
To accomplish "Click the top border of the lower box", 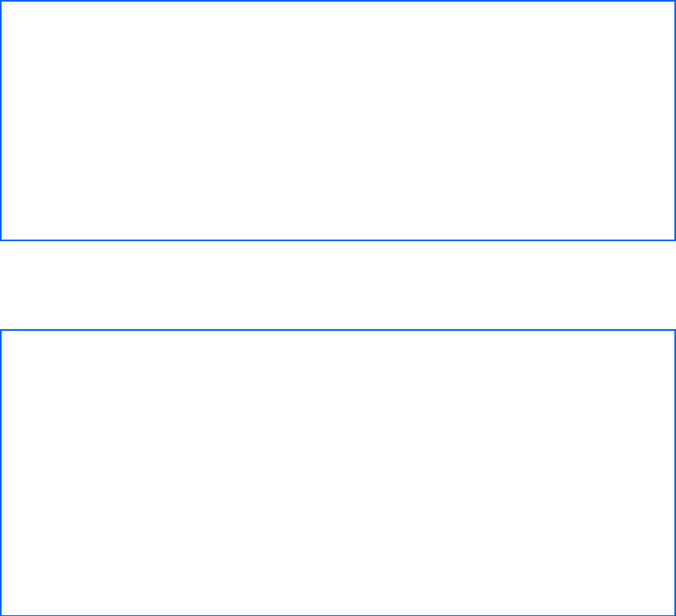I will click(338, 330).
